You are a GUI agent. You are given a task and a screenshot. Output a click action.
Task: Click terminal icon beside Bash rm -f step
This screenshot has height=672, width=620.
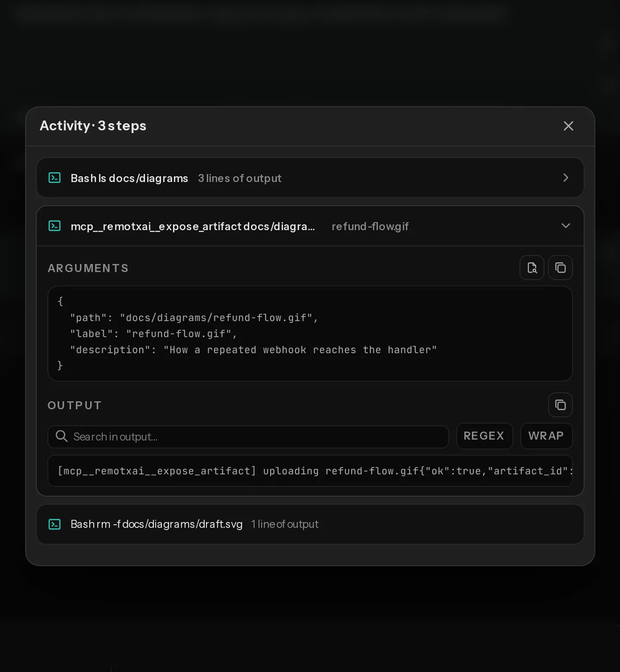(x=55, y=524)
